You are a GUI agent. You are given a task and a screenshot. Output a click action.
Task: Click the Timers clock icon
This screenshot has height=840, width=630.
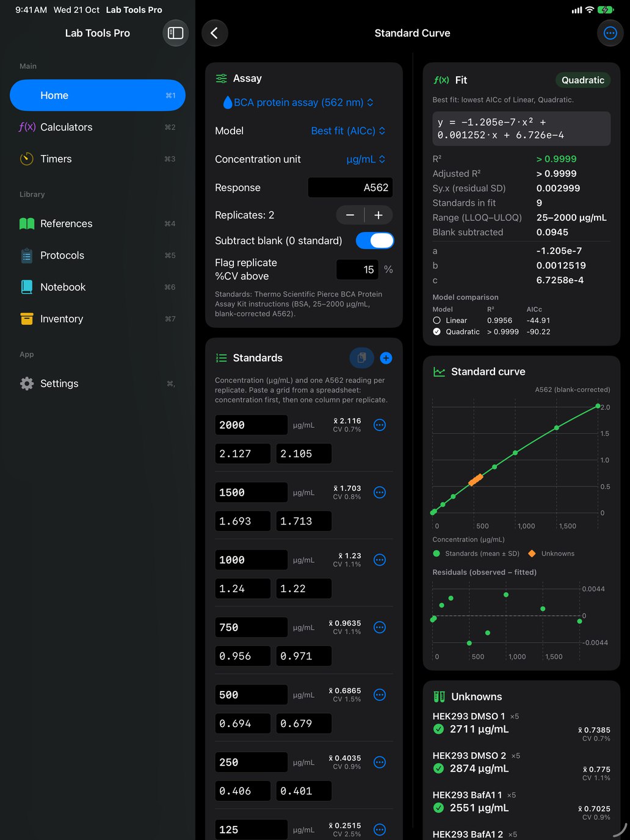pyautogui.click(x=27, y=159)
